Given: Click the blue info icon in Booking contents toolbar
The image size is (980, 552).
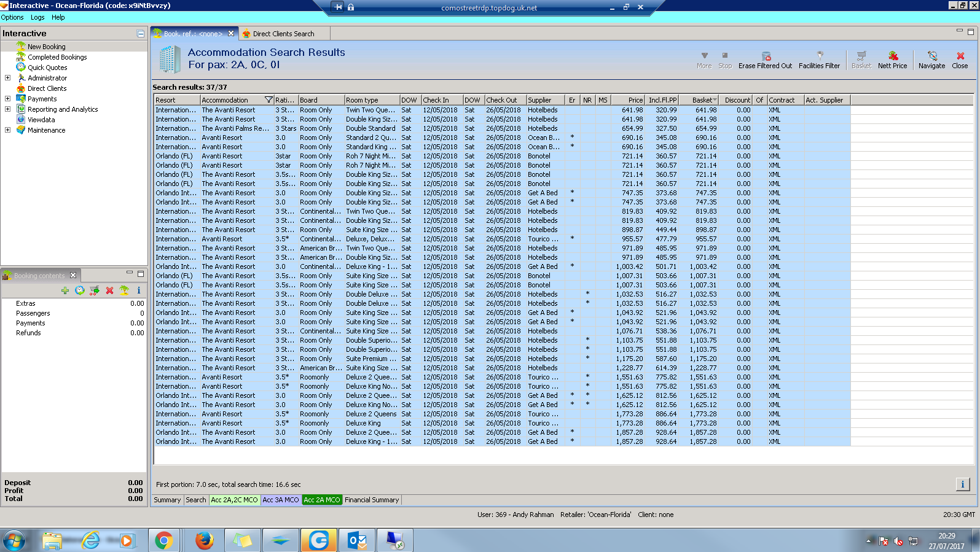Looking at the screenshot, I should click(139, 290).
